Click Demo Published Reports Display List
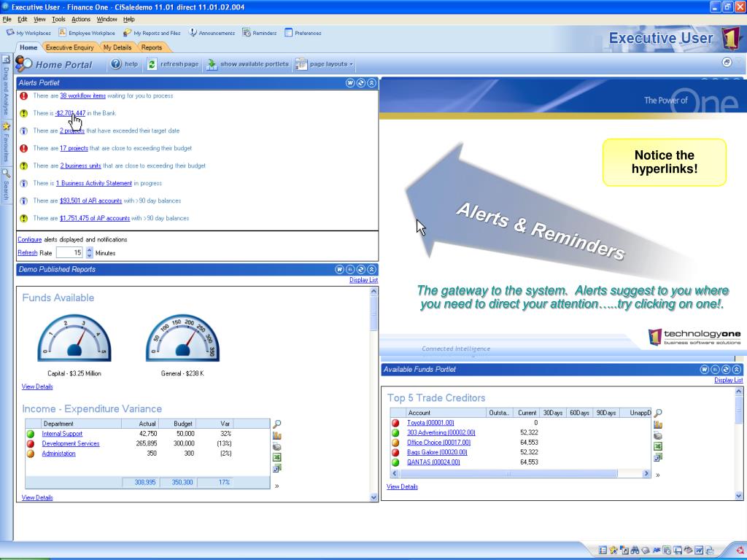747x560 pixels. [x=363, y=280]
